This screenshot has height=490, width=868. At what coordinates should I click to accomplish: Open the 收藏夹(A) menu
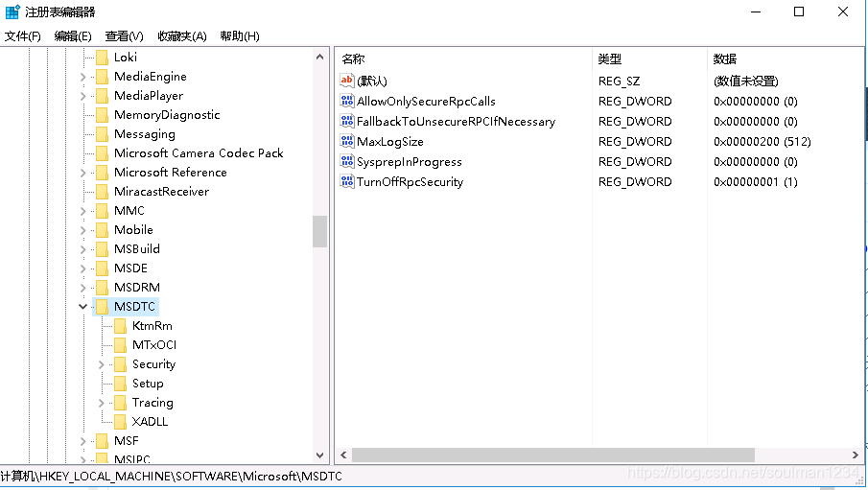[x=182, y=36]
